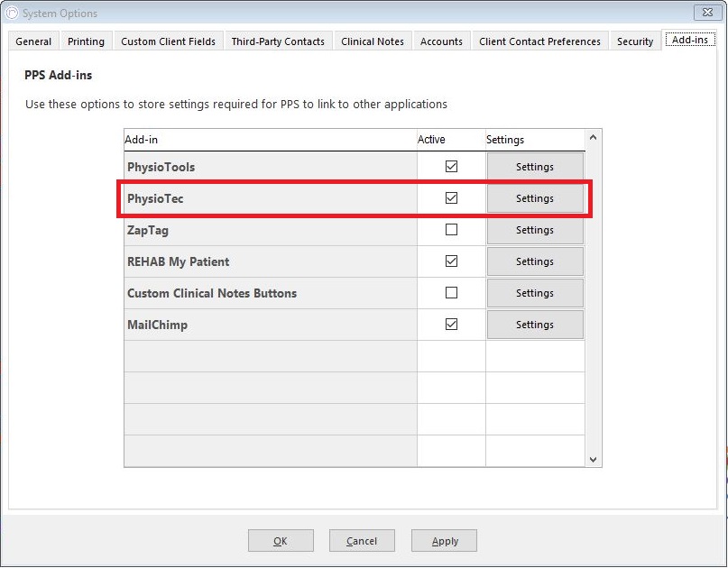This screenshot has width=728, height=568.
Task: Switch to Client Contact Preferences tab
Action: (539, 41)
